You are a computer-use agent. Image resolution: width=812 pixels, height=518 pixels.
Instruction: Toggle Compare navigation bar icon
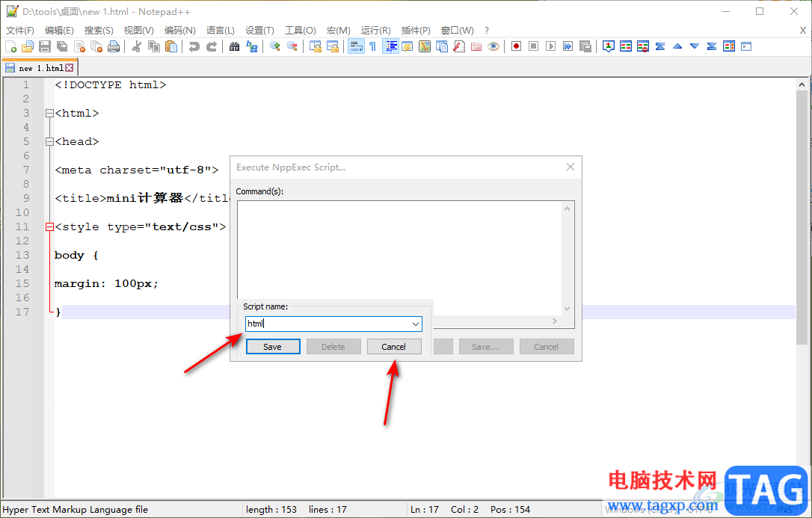tap(728, 46)
